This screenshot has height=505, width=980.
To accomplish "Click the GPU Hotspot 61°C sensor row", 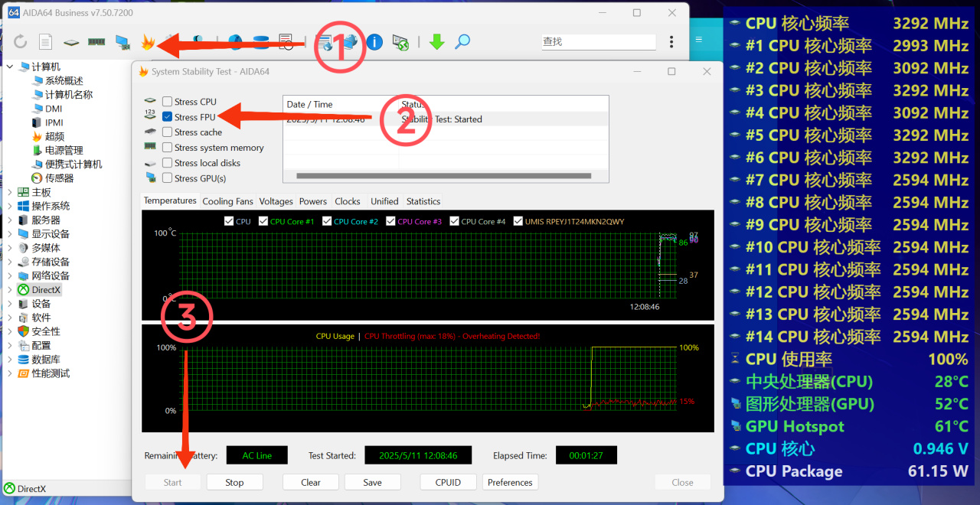I will pyautogui.click(x=850, y=426).
